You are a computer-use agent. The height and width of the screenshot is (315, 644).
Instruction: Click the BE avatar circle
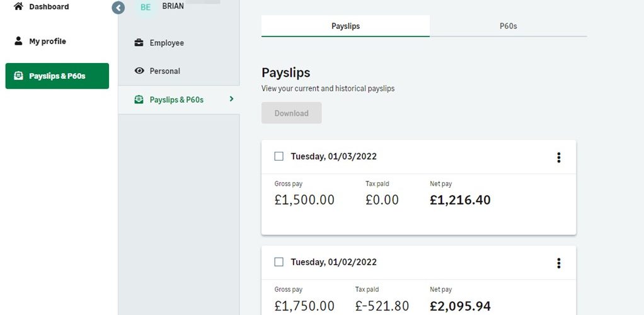point(146,7)
